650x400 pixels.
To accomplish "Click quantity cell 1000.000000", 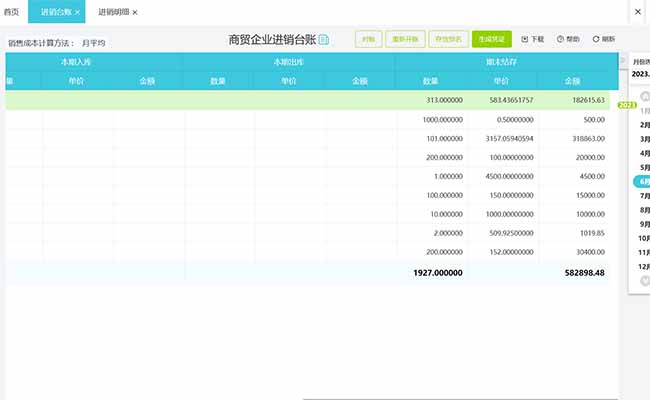I will pyautogui.click(x=442, y=120).
